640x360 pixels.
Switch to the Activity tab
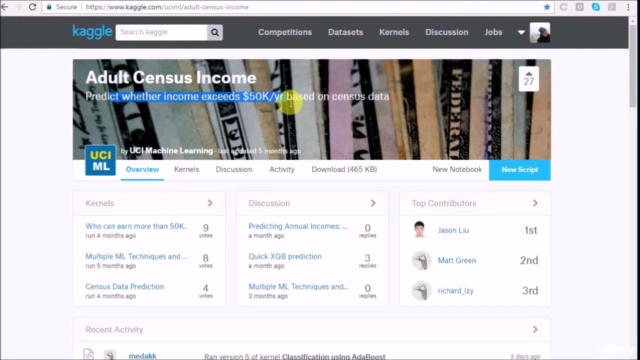pyautogui.click(x=282, y=169)
